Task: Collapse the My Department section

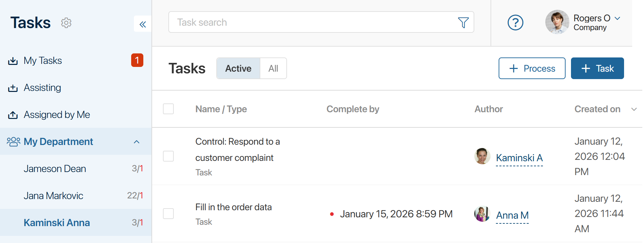Action: (x=137, y=142)
